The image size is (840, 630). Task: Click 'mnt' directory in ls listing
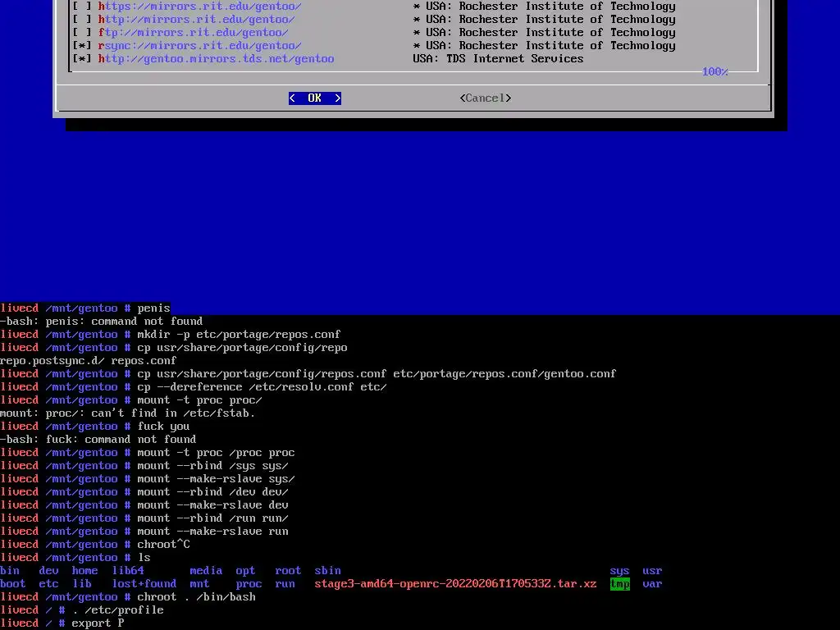pos(199,584)
